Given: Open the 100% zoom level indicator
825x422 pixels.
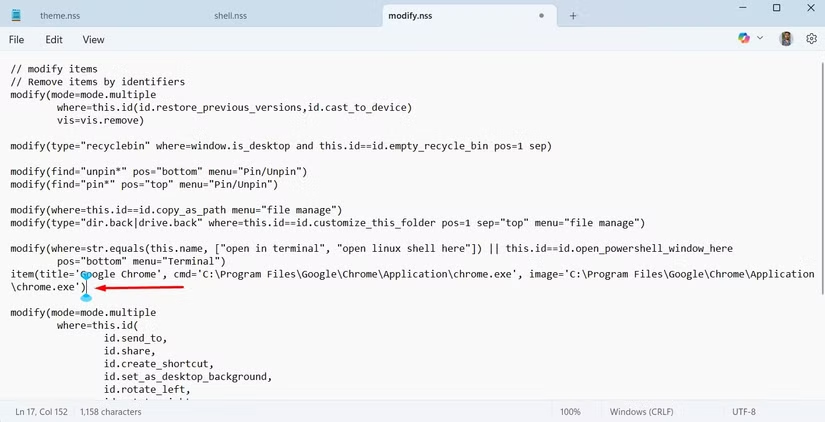Looking at the screenshot, I should click(x=570, y=412).
